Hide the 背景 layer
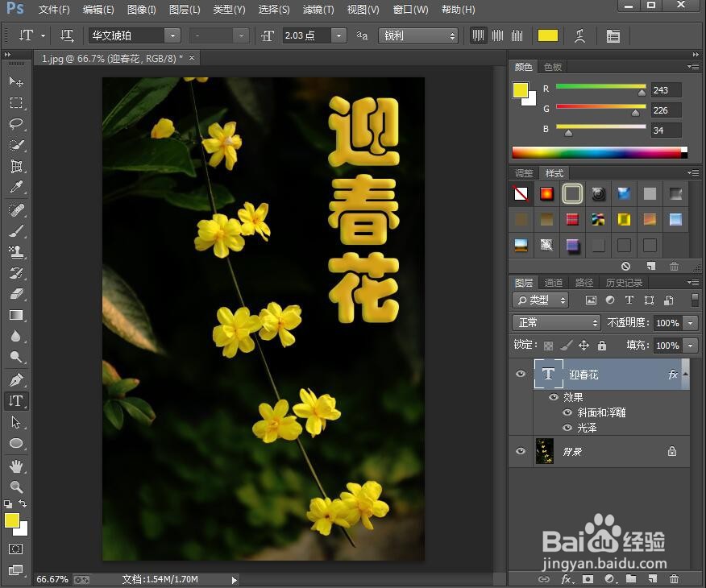The height and width of the screenshot is (588, 706). point(521,451)
